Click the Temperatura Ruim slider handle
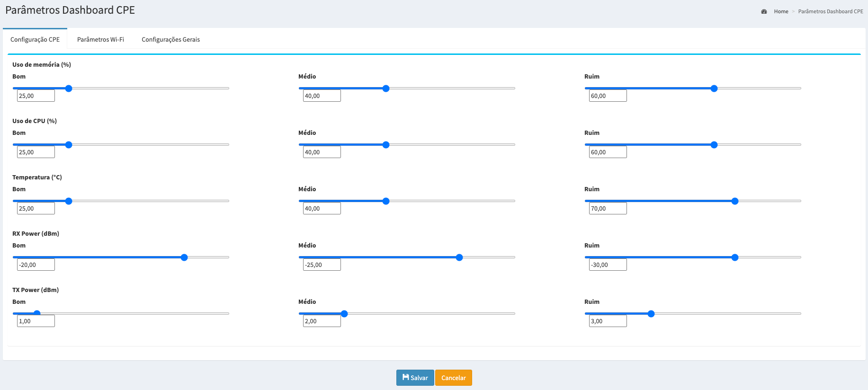The image size is (868, 390). coord(735,201)
